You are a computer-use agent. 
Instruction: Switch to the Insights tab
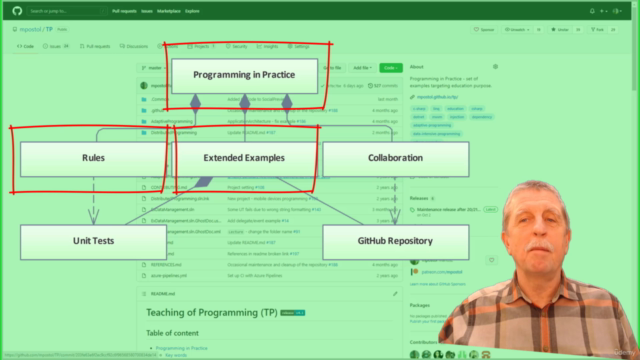pos(267,46)
